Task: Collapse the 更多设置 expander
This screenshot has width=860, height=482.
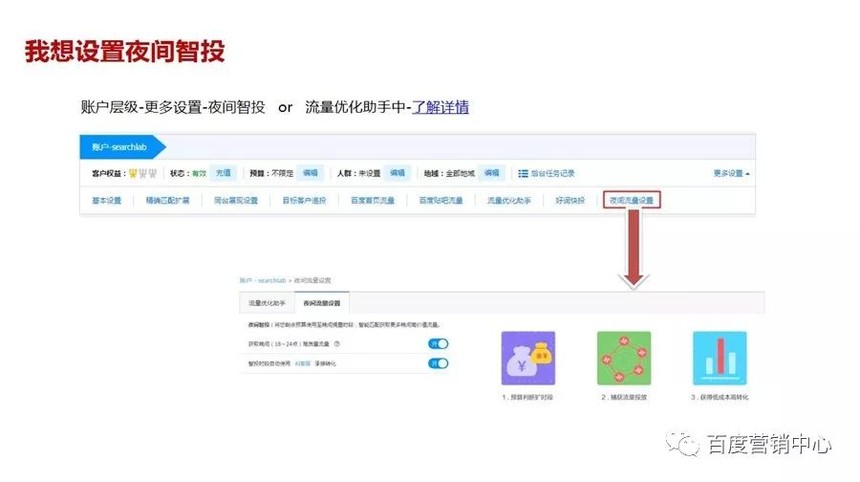Action: coord(731,173)
